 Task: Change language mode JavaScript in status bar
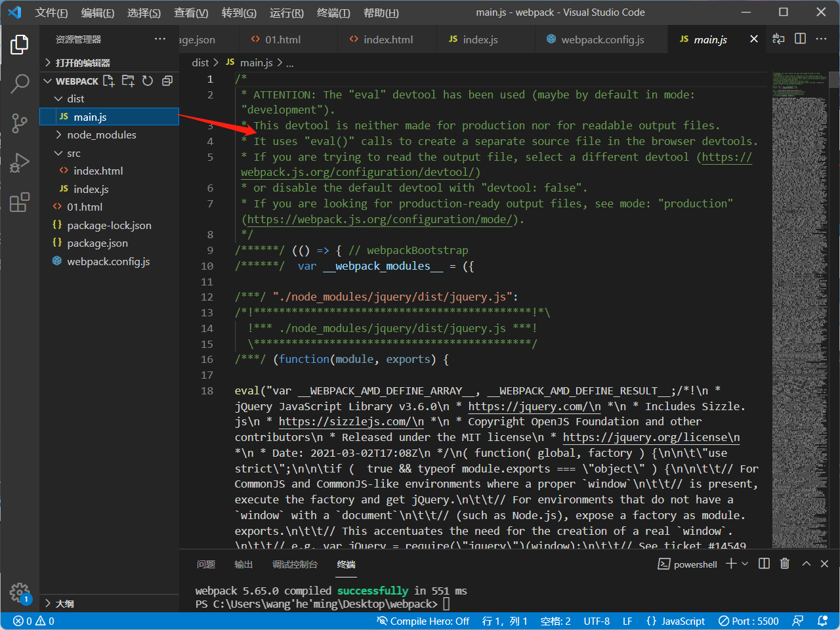coord(675,621)
